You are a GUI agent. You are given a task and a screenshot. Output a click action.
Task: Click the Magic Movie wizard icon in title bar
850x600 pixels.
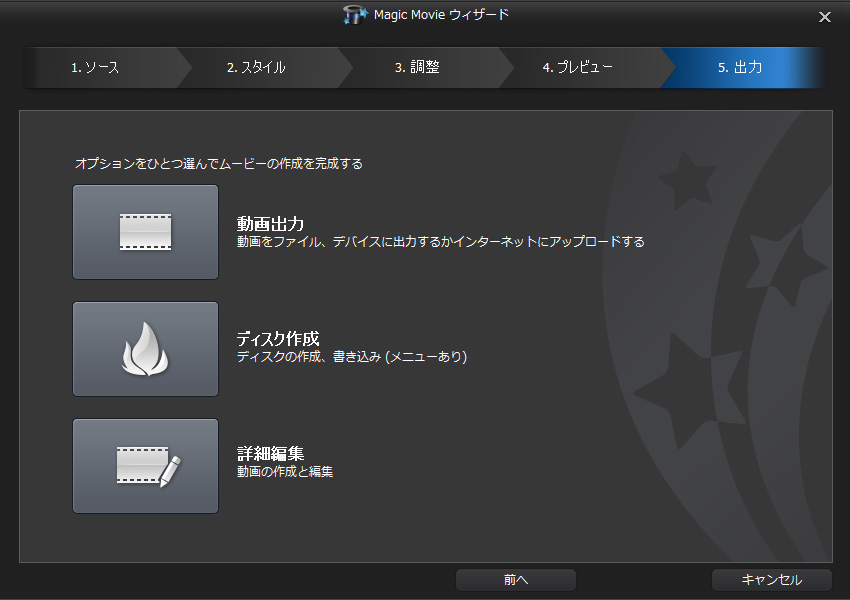tap(355, 15)
